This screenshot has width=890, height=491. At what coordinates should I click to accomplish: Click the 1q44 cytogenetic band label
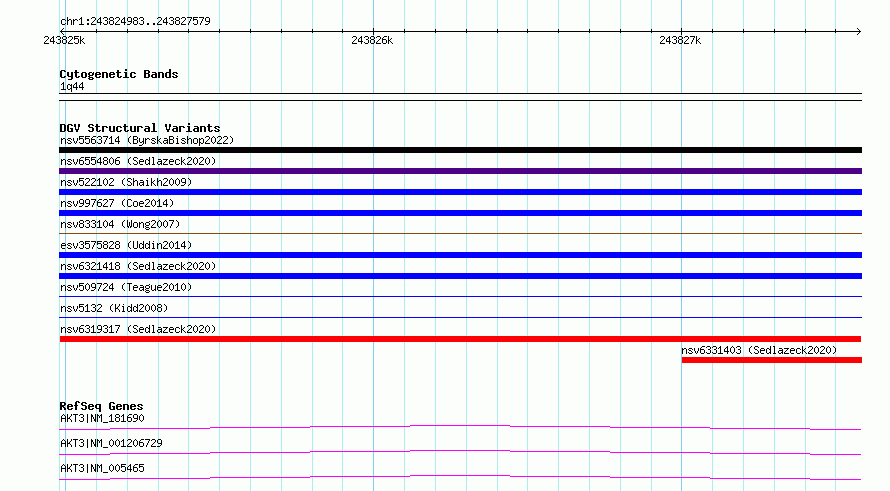click(x=72, y=86)
